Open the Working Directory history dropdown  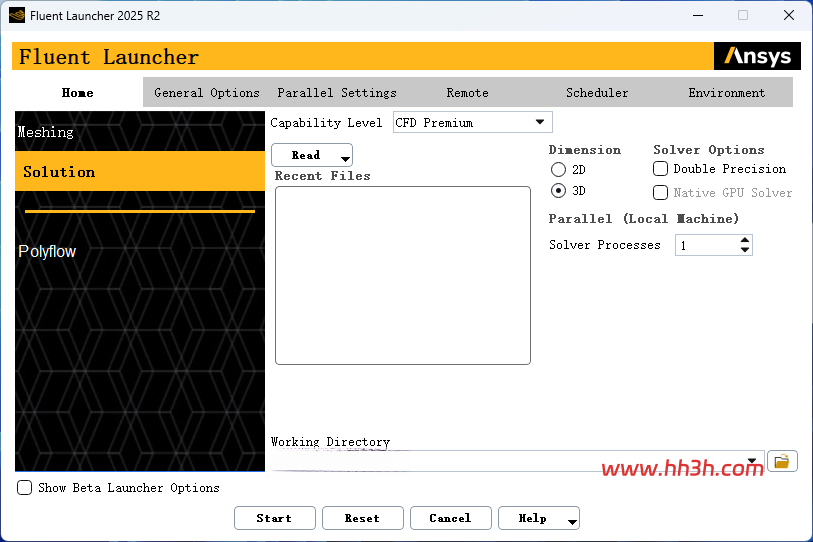coord(752,461)
